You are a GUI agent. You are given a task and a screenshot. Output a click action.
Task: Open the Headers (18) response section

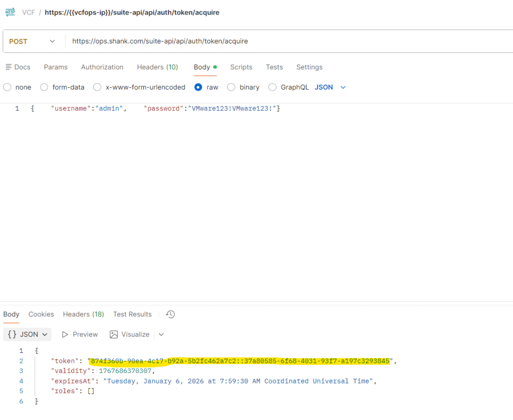pyautogui.click(x=83, y=314)
